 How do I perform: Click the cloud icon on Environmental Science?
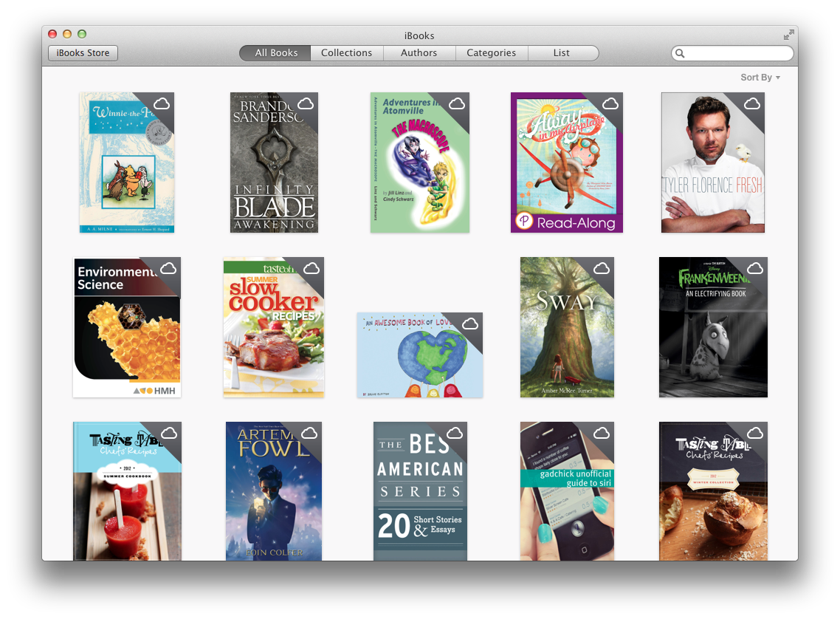click(168, 269)
